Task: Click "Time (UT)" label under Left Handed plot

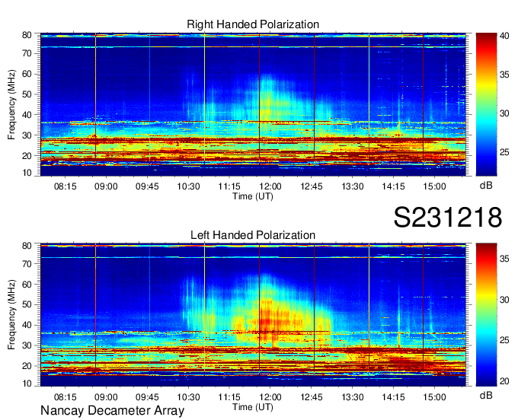Action: [x=253, y=407]
